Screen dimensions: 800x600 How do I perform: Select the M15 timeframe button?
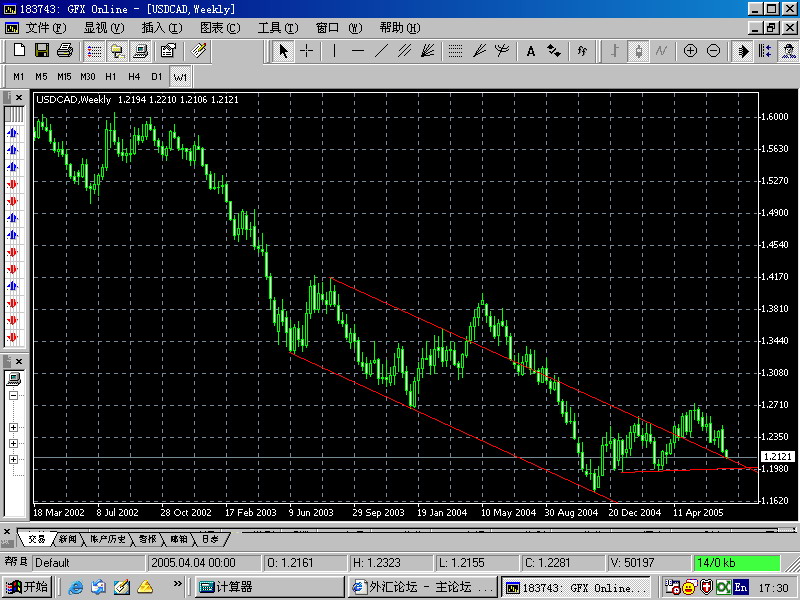point(64,76)
